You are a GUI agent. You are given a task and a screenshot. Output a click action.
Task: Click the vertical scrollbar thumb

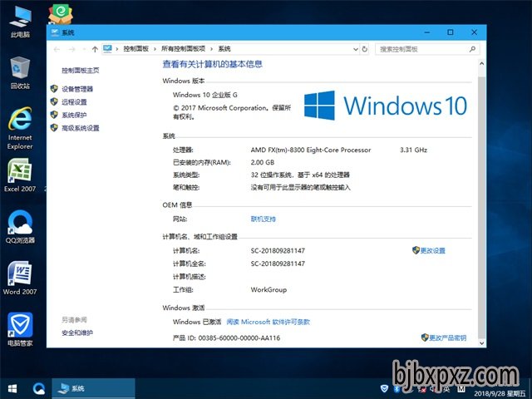[481, 207]
